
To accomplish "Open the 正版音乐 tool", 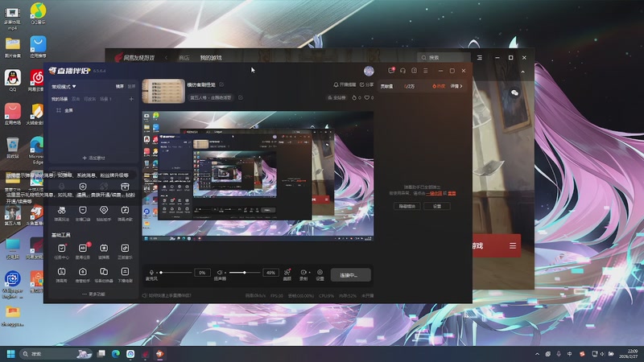I will point(125,249).
